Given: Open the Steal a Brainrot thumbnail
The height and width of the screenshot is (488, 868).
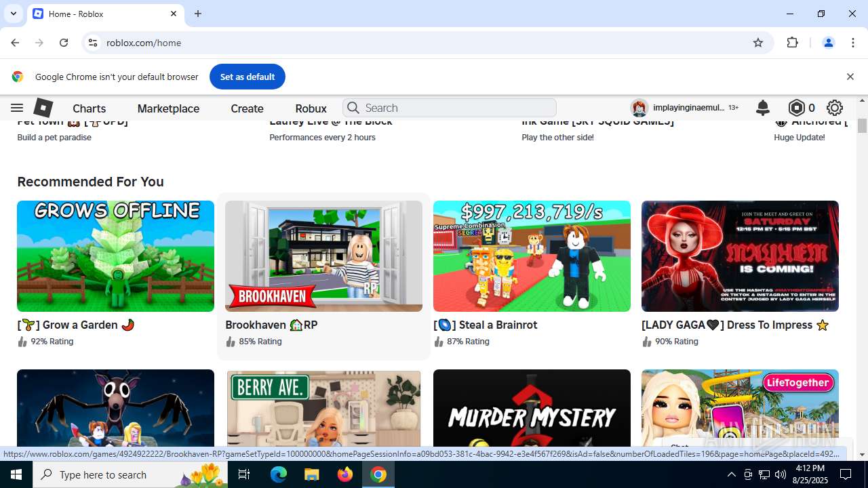Looking at the screenshot, I should pos(532,256).
